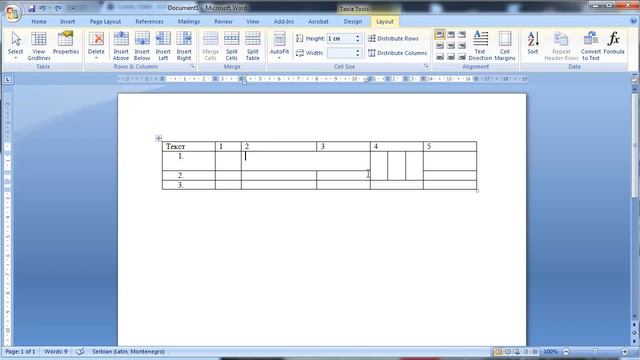Open the Home ribbon tab
The width and height of the screenshot is (640, 360).
pos(39,21)
